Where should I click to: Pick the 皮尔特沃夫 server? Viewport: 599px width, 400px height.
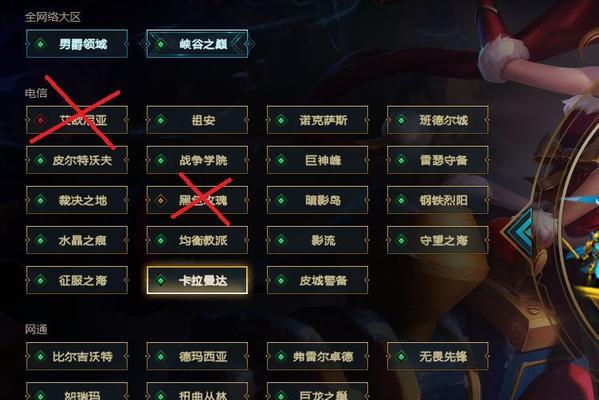77,160
